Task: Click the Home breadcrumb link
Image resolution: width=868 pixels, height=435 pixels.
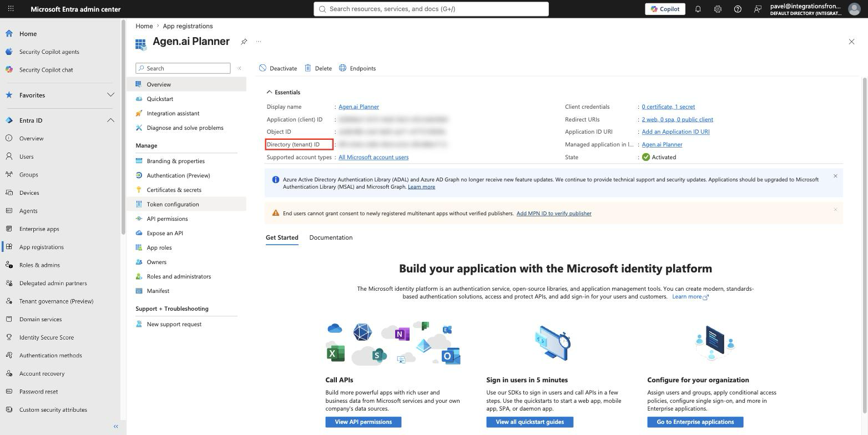Action: coord(144,26)
